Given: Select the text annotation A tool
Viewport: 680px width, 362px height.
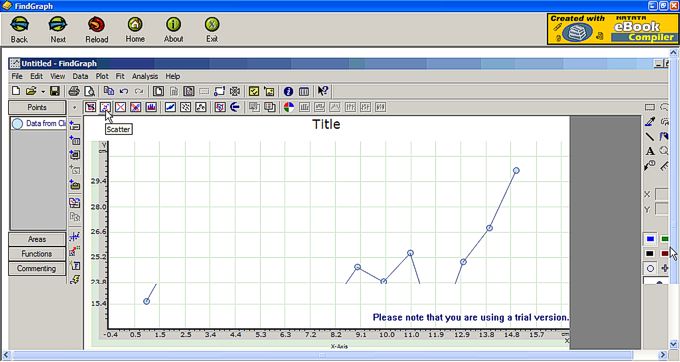Looking at the screenshot, I should click(x=650, y=151).
